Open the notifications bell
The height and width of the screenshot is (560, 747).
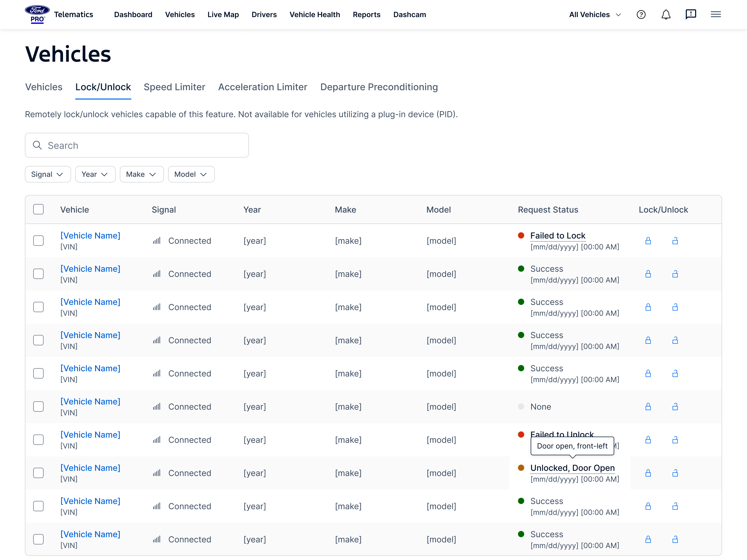(666, 15)
